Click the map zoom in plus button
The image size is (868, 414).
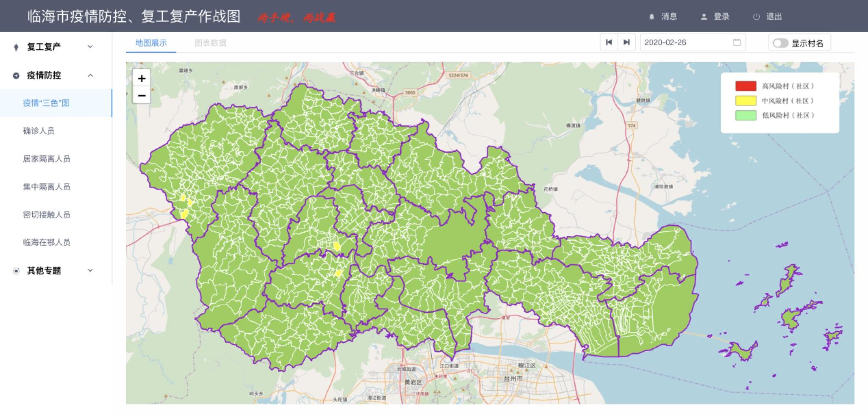(142, 78)
